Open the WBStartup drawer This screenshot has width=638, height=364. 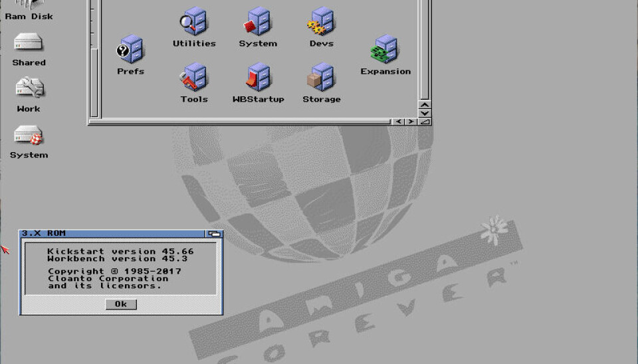click(258, 82)
